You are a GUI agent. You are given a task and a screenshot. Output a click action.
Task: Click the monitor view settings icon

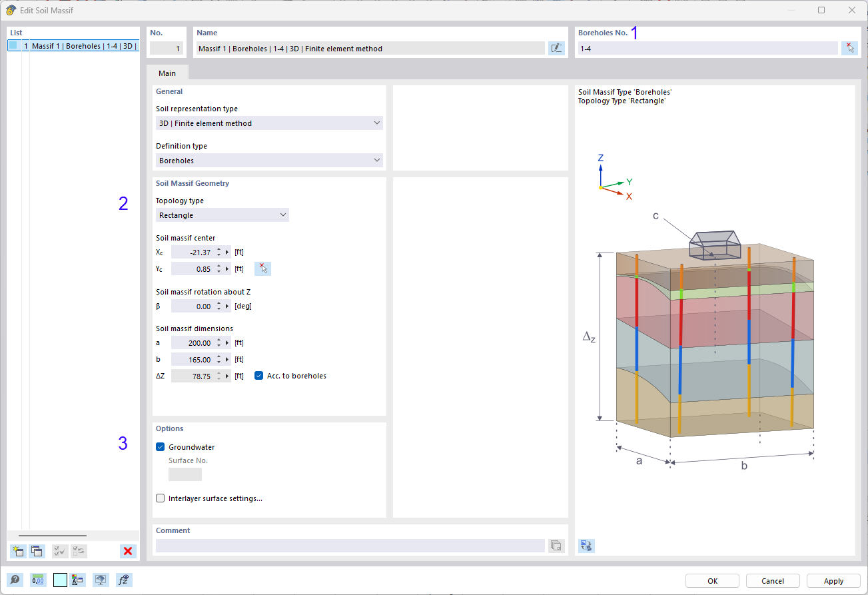click(x=101, y=580)
